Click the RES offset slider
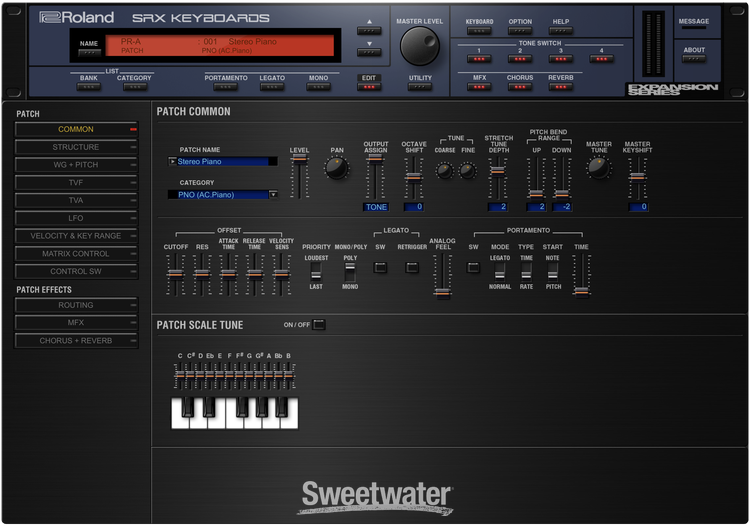Image resolution: width=750 pixels, height=526 pixels. [x=202, y=274]
